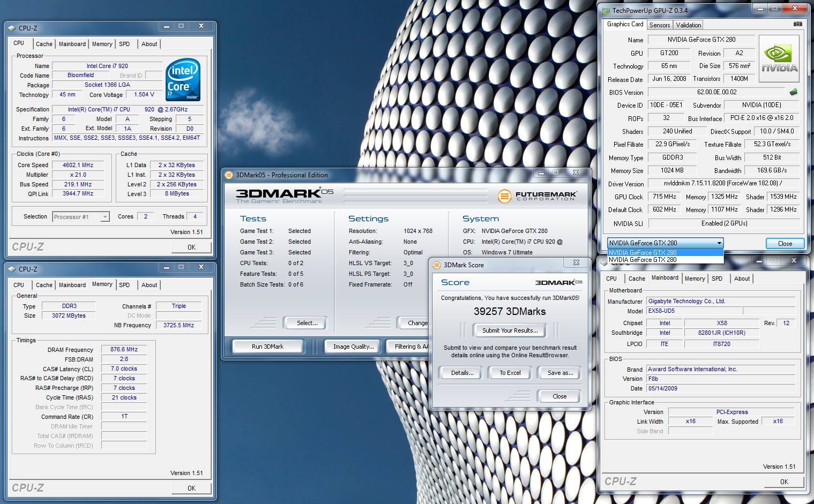Click Southbridge 82801JR (ICH10R) value
The width and height of the screenshot is (814, 504).
click(721, 333)
